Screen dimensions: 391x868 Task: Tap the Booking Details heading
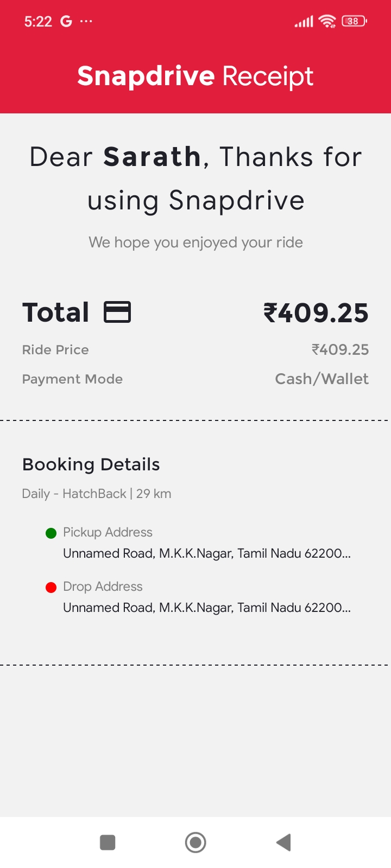click(x=91, y=464)
